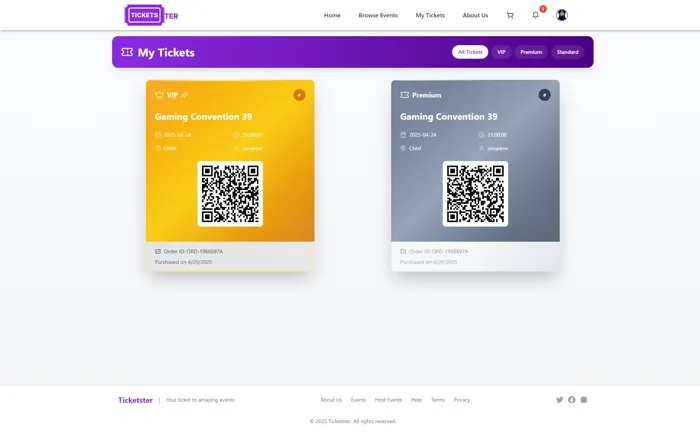Screen dimensions: 700x434
Task: Go to Home in navigation
Action: point(332,15)
